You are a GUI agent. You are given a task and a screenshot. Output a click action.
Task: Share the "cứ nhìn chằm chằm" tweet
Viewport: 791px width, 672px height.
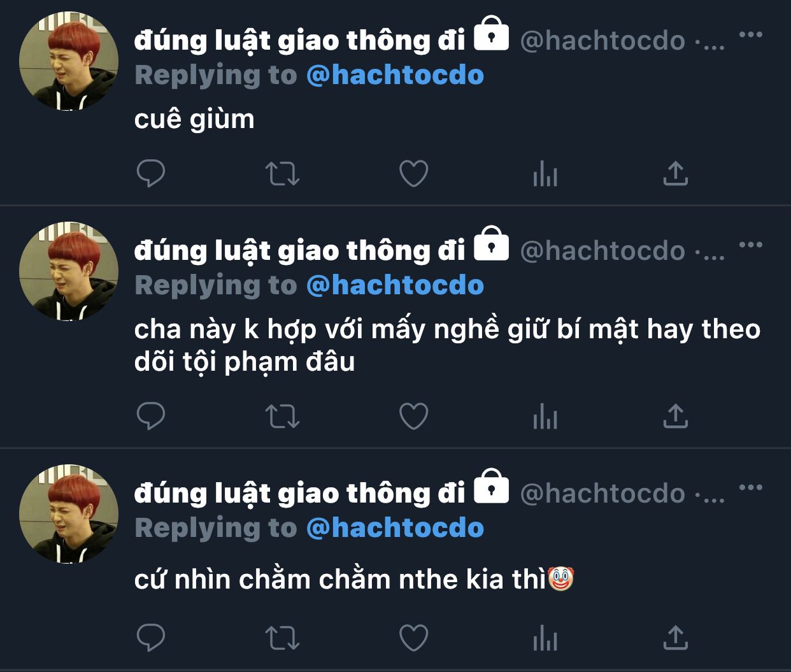pyautogui.click(x=676, y=638)
